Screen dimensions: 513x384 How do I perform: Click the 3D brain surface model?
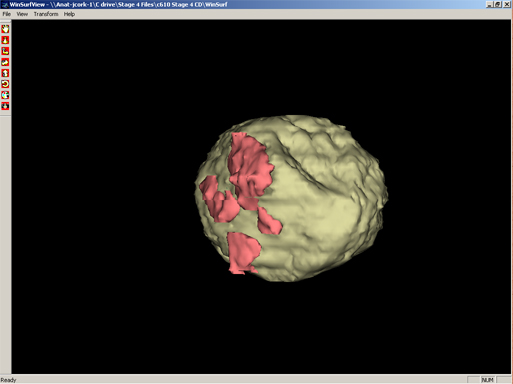291,198
